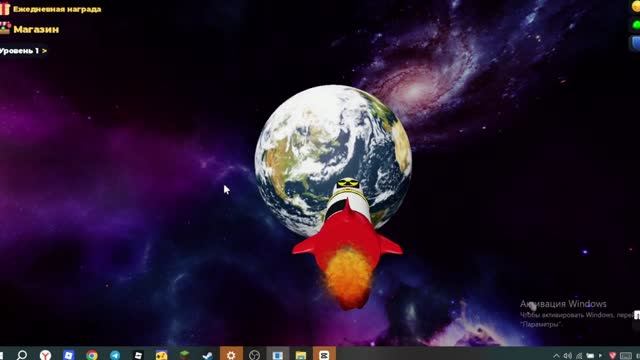Screen dimensions: 640x360
Task: Launch the Minecraft grass block icon
Action: point(184,355)
